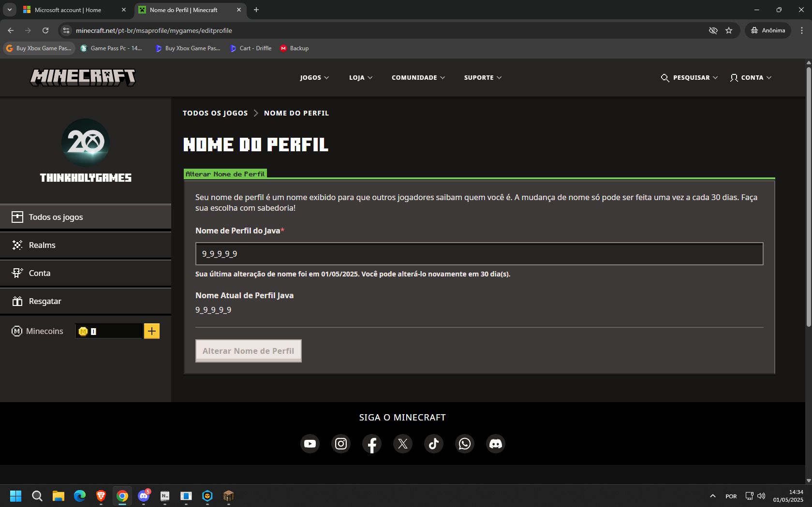The height and width of the screenshot is (507, 812).
Task: Close the Nome do Perfil Minecraft tab
Action: tap(239, 10)
